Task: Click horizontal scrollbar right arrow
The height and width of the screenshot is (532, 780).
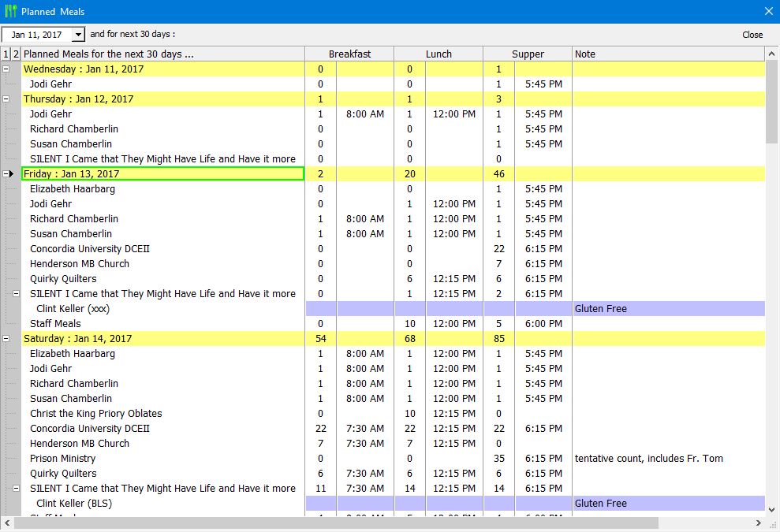Action: 758,523
